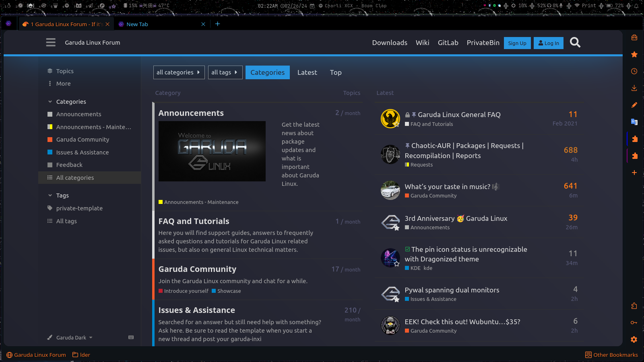Image resolution: width=644 pixels, height=362 pixels.
Task: Click the Log In button
Action: [x=549, y=43]
